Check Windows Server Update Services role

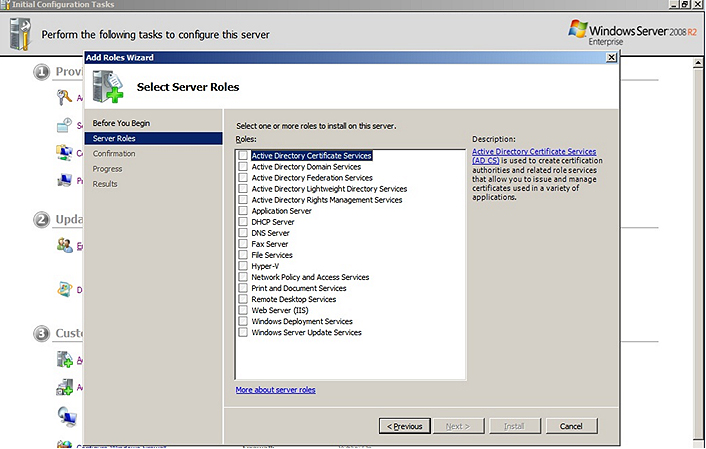[x=243, y=332]
